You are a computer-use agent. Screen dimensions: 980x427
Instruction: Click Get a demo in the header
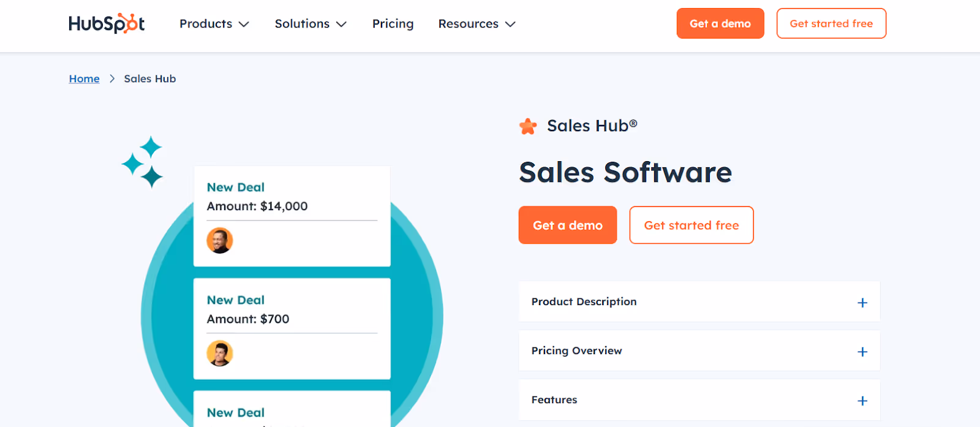[720, 23]
